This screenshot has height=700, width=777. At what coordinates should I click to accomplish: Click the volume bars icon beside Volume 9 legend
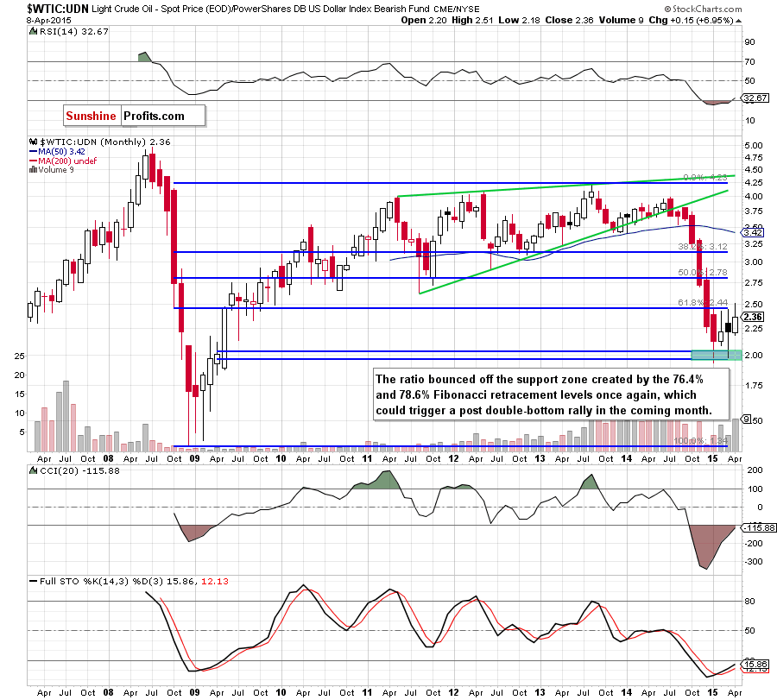coord(33,170)
